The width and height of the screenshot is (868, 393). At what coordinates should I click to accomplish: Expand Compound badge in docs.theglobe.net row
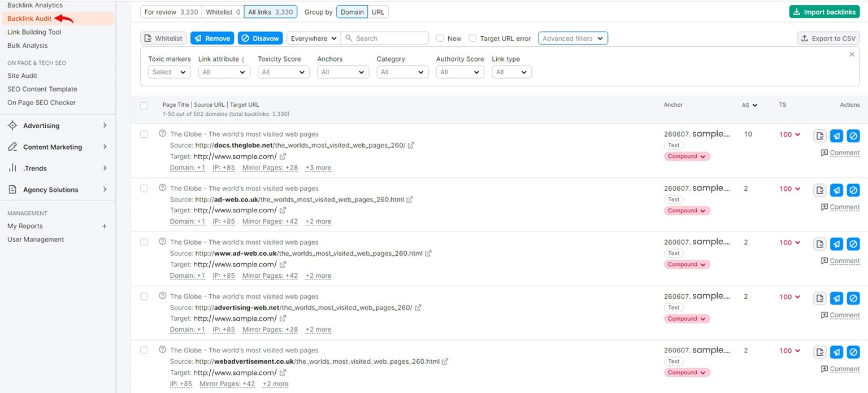[x=687, y=156]
